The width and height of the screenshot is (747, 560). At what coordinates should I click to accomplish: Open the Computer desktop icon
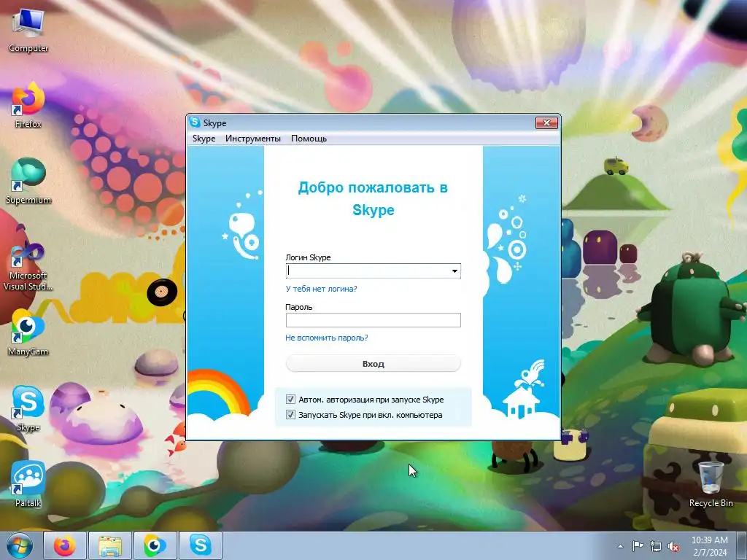coord(28,31)
